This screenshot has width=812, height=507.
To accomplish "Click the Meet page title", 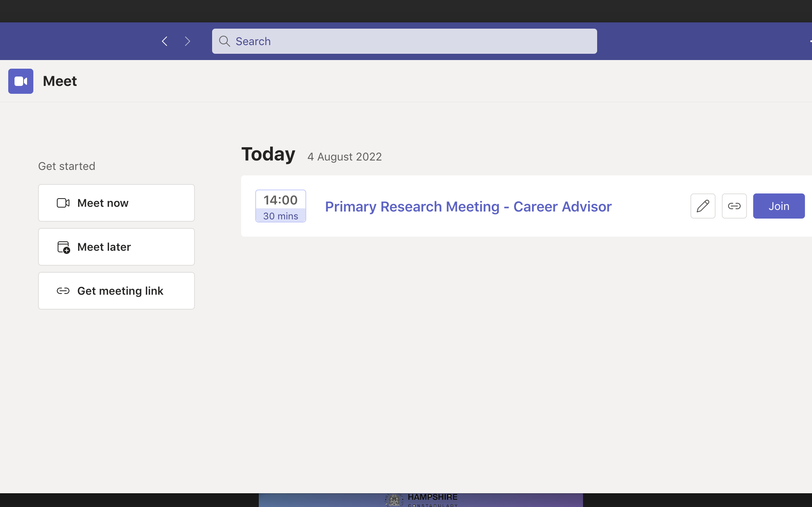I will coord(60,81).
